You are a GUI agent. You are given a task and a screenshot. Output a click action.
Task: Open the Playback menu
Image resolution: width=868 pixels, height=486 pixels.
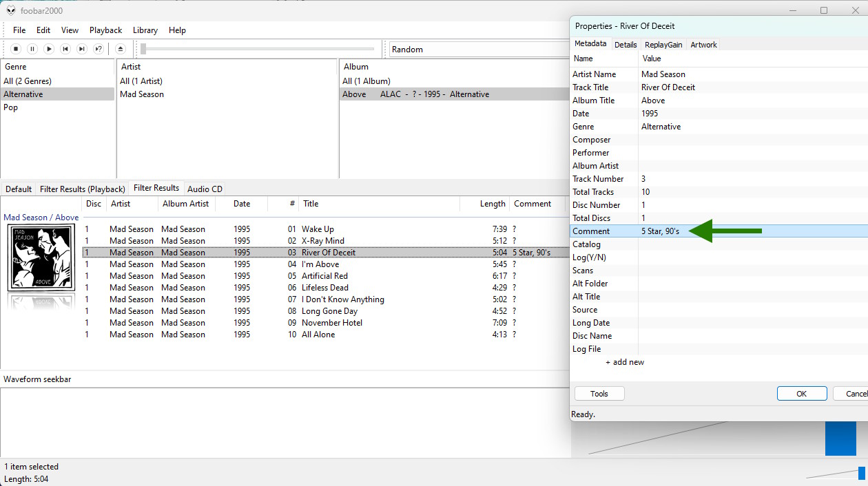pyautogui.click(x=105, y=30)
